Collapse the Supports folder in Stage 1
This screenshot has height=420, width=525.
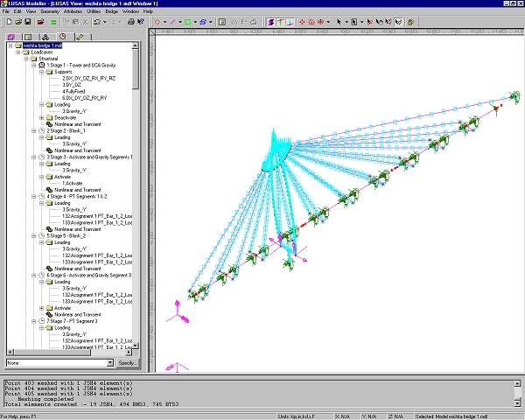coord(42,71)
